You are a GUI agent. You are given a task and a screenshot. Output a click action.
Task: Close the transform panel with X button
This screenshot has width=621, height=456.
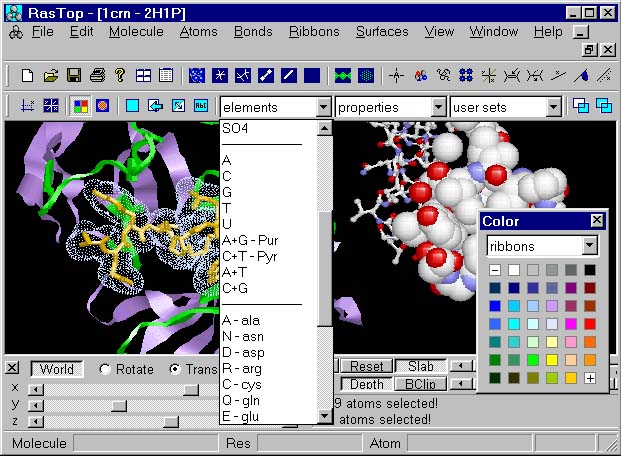tap(12, 368)
